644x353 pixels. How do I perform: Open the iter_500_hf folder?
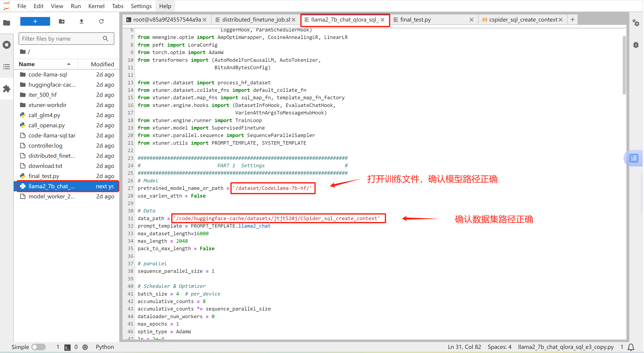[66, 95]
